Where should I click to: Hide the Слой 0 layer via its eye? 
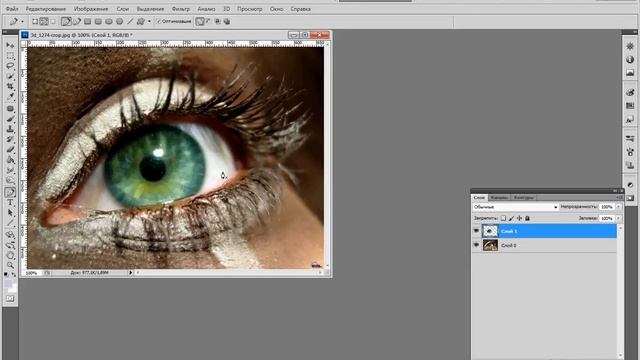tap(476, 245)
